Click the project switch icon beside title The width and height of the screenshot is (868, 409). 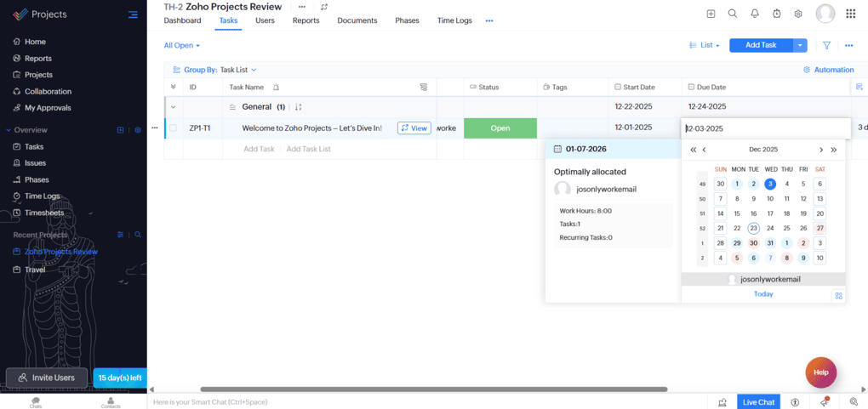324,7
